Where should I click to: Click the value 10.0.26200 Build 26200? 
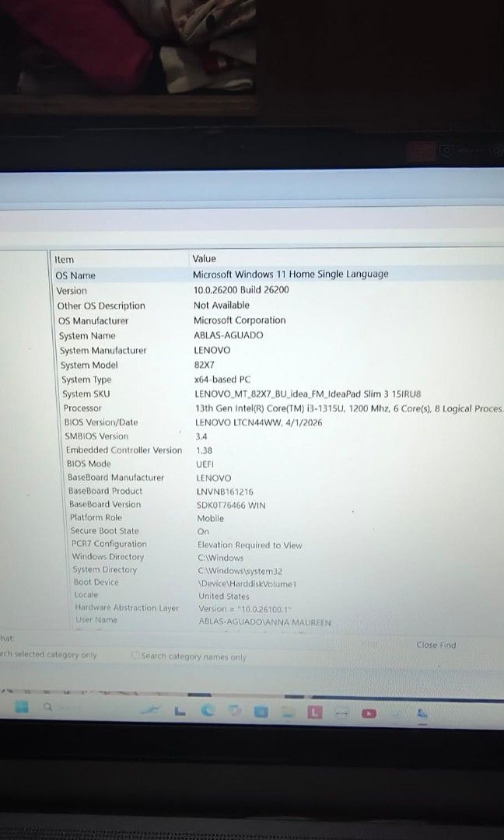tap(241, 290)
